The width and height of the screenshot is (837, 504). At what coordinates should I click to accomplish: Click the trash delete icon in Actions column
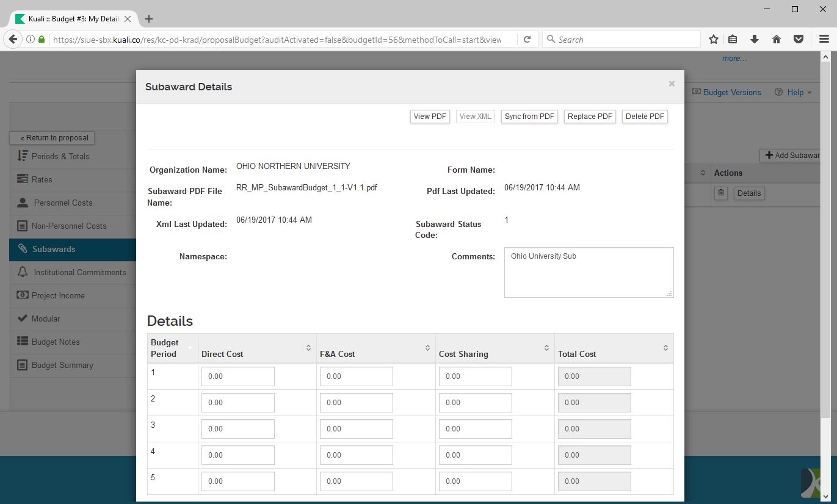pos(721,193)
